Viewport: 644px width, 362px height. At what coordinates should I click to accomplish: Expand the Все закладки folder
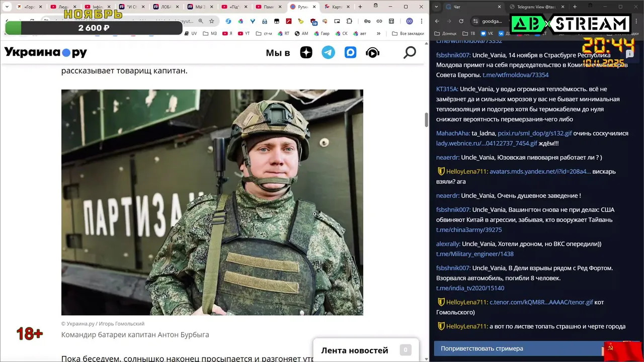407,33
